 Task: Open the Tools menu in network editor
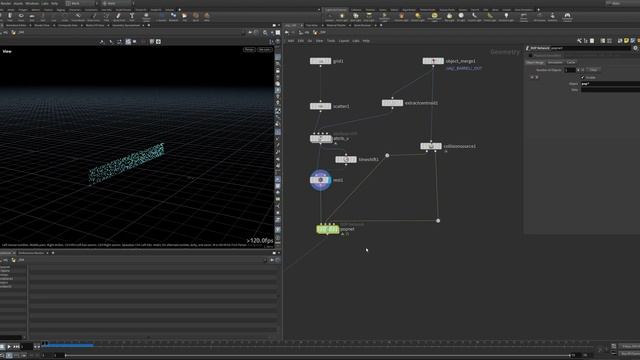click(331, 41)
